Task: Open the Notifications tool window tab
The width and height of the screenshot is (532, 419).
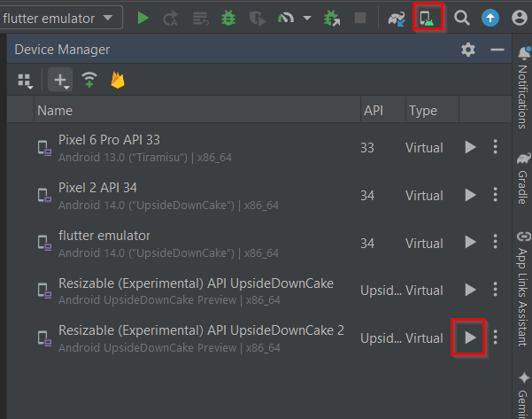Action: tap(523, 88)
